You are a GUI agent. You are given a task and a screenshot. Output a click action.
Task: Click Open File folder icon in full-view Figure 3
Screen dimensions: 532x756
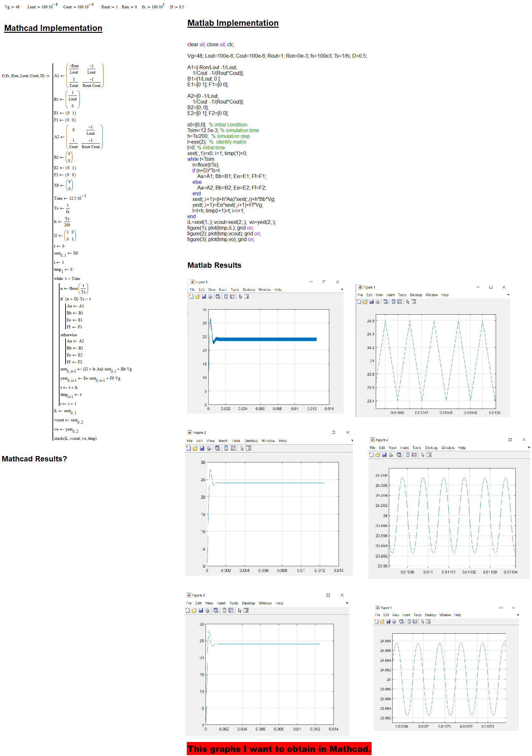click(x=194, y=610)
